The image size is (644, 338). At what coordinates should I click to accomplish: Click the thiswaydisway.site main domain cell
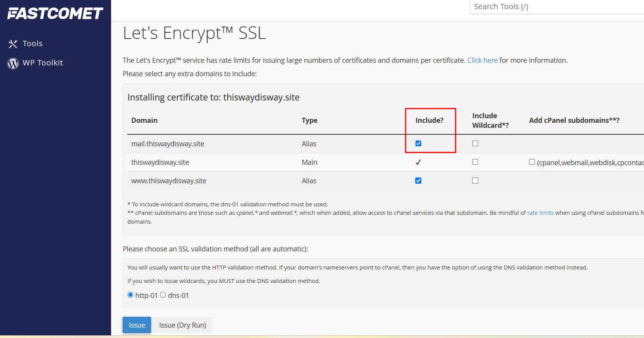tap(160, 162)
